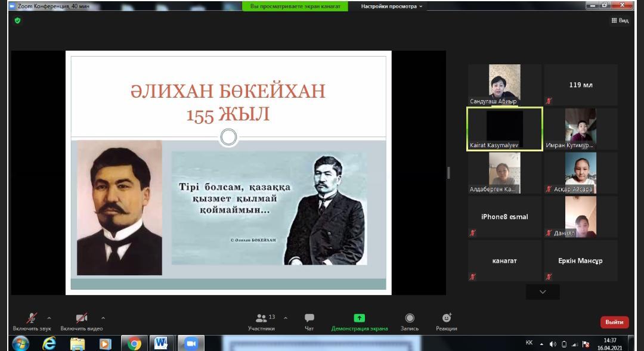Open the Настройки просмотра view options menu
Image resolution: width=644 pixels, height=351 pixels.
pos(392,6)
